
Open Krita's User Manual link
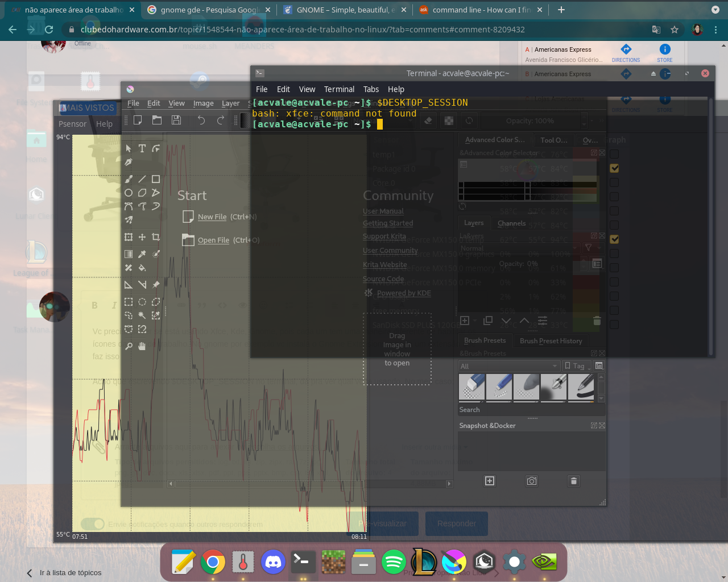pos(383,211)
